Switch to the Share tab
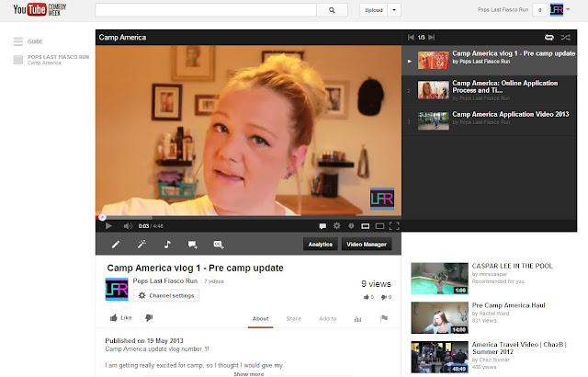The image size is (588, 377). tap(294, 318)
